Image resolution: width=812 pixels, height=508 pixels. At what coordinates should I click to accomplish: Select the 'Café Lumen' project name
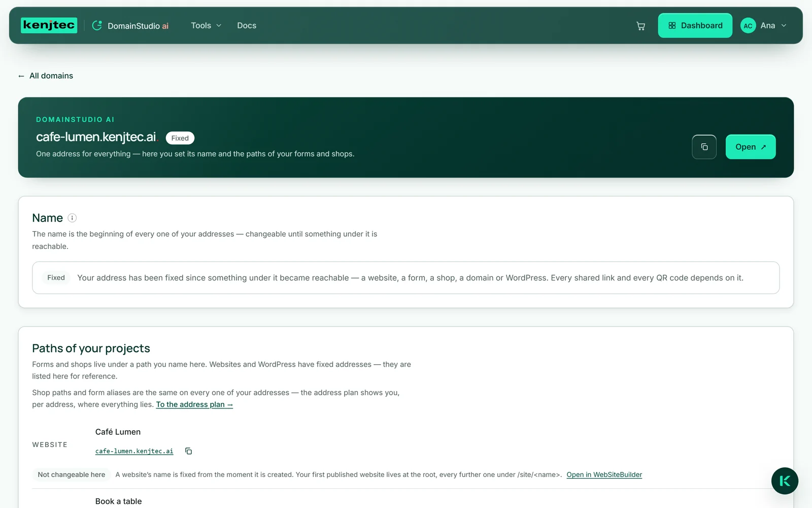coord(118,432)
